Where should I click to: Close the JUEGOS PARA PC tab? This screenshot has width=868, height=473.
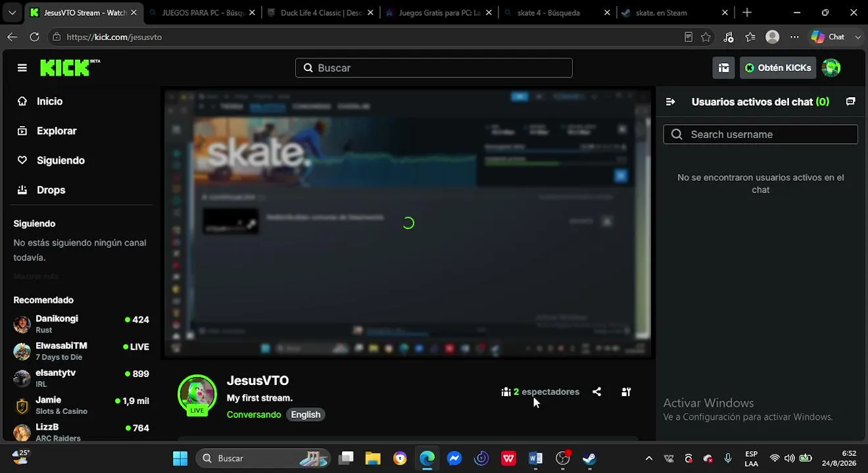(x=252, y=12)
